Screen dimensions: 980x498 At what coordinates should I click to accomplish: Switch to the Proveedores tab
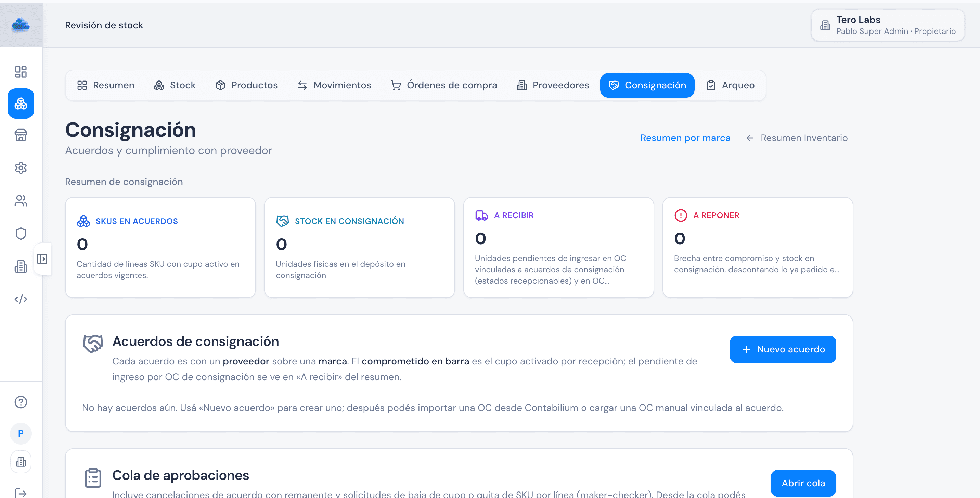click(x=553, y=85)
